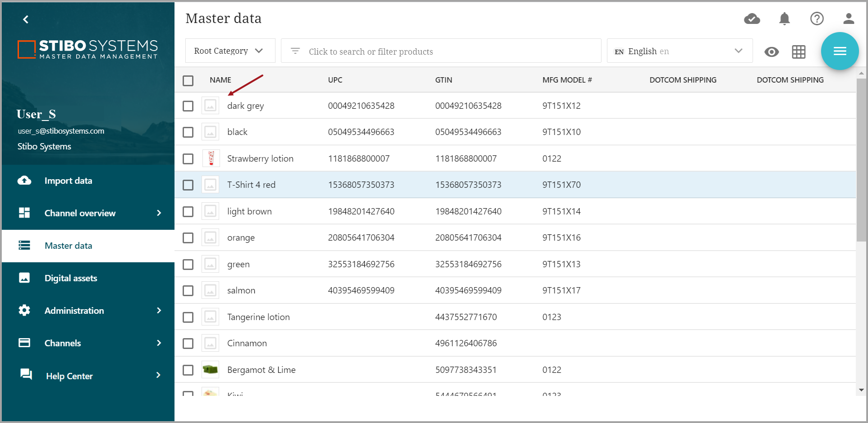Image resolution: width=868 pixels, height=423 pixels.
Task: Click the teal hamburger menu button
Action: 840,51
